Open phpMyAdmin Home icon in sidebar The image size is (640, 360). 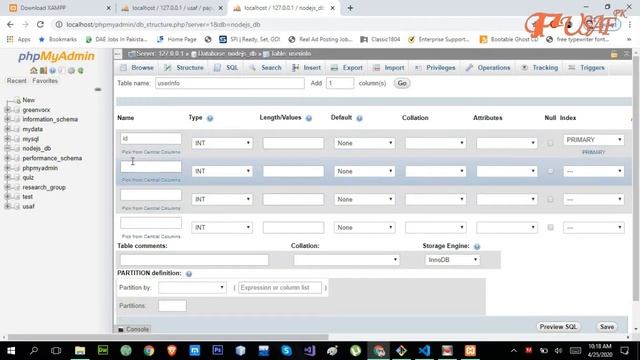[34, 71]
